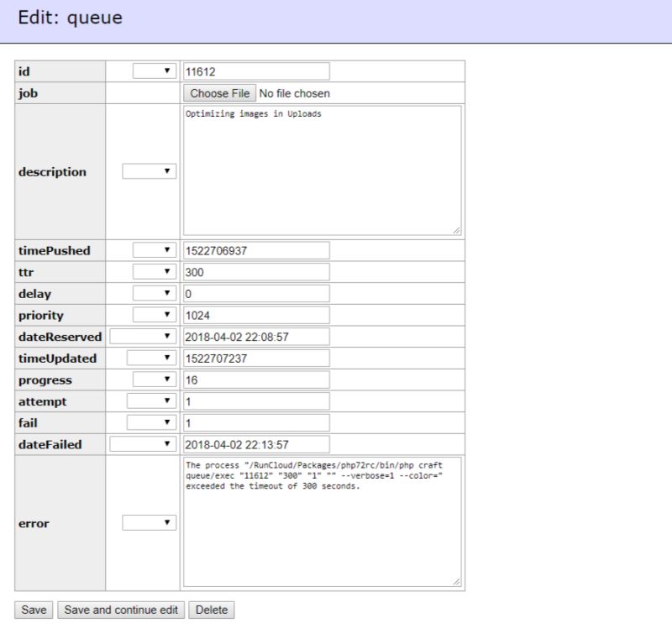Click the timeUpdated field 1522707237
The height and width of the screenshot is (639, 672).
coord(257,359)
